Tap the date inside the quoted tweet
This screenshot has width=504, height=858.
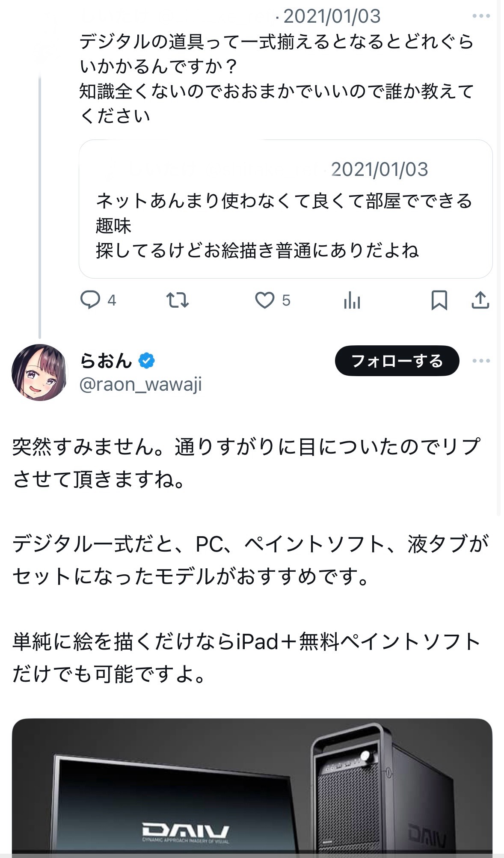click(x=379, y=169)
